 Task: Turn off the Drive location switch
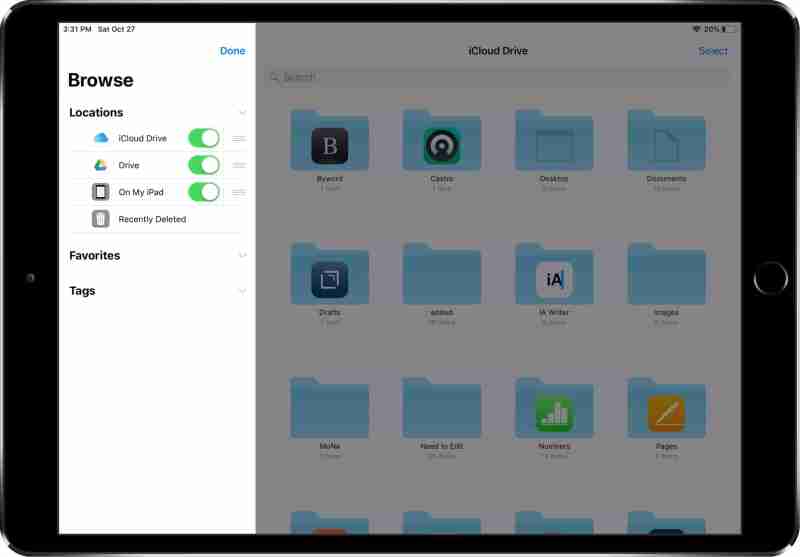click(204, 165)
